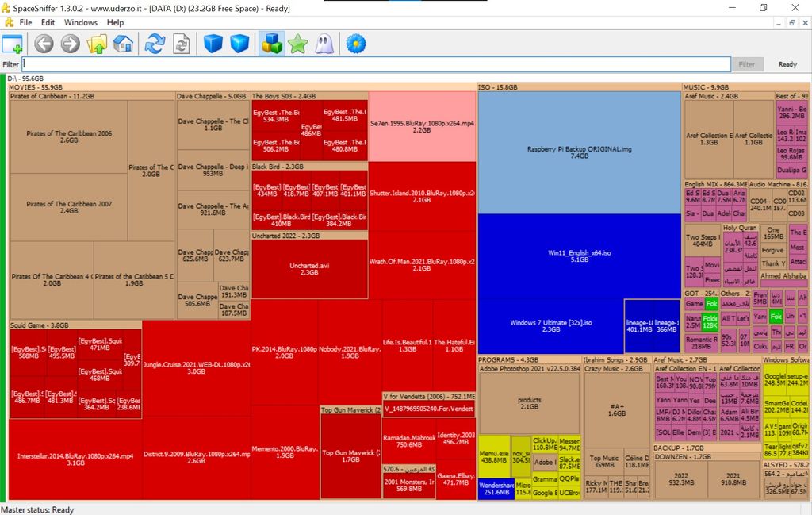Click the first blue cube detail icon

(x=213, y=44)
